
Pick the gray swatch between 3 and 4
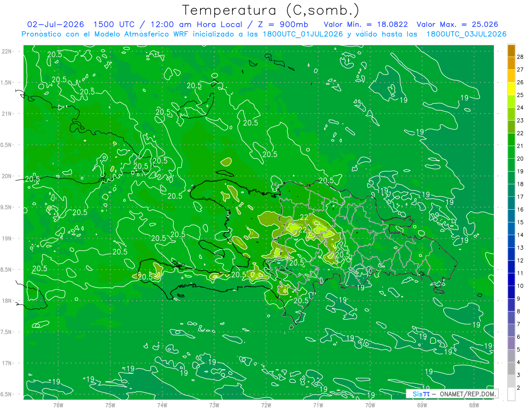(x=511, y=369)
